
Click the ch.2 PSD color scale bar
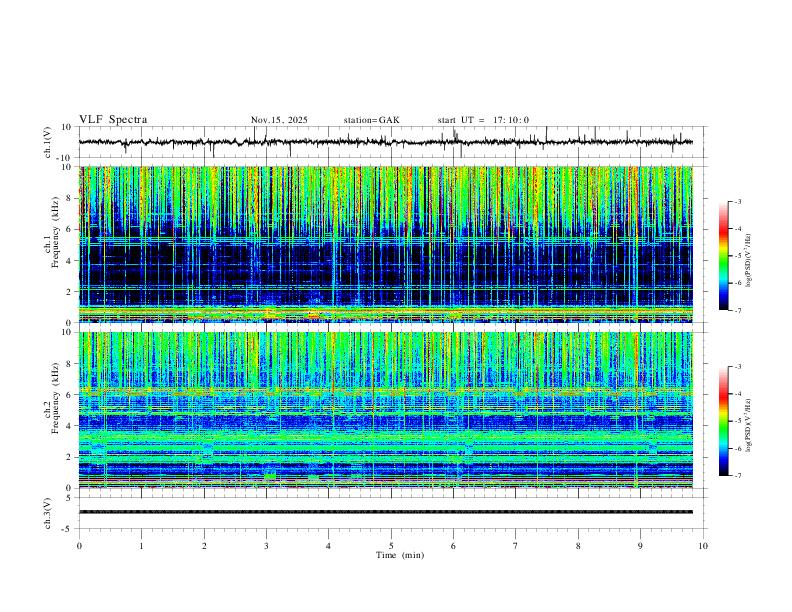(724, 421)
